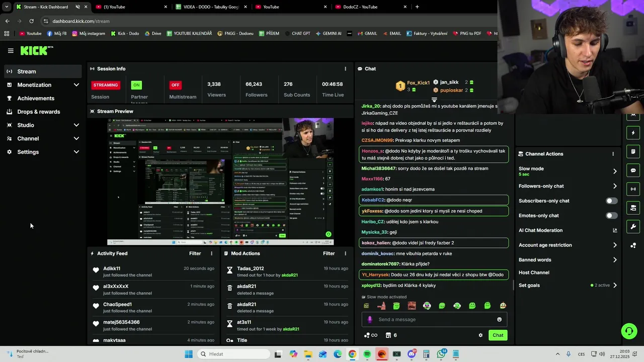Open the green support headset button
The width and height of the screenshot is (644, 362).
[x=629, y=331]
